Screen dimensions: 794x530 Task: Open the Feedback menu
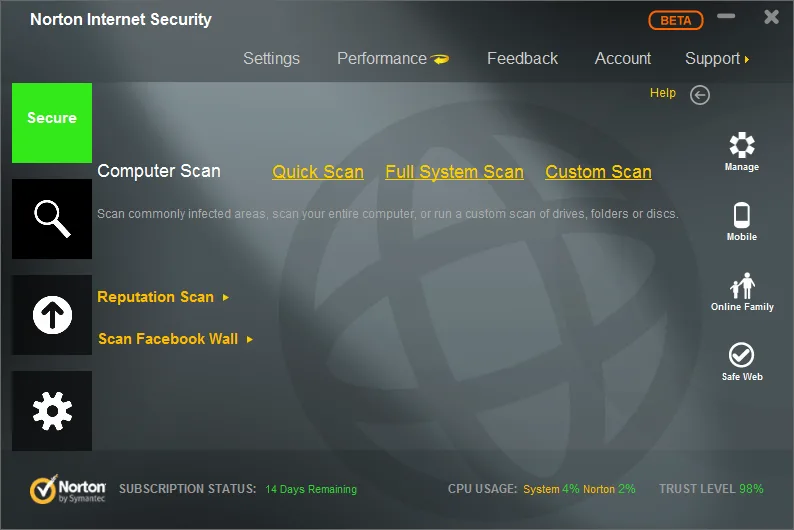(x=523, y=59)
